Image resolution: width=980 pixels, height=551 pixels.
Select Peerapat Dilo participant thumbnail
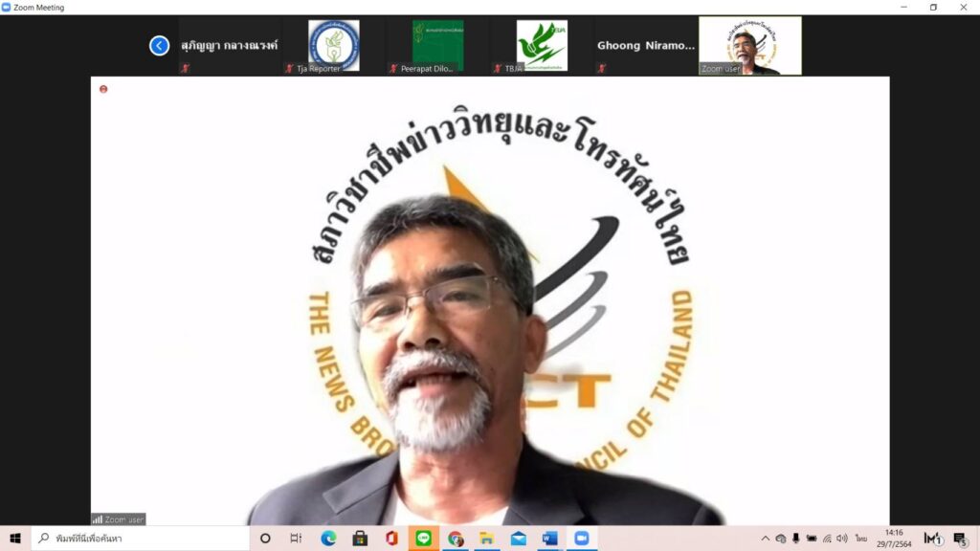[x=436, y=46]
